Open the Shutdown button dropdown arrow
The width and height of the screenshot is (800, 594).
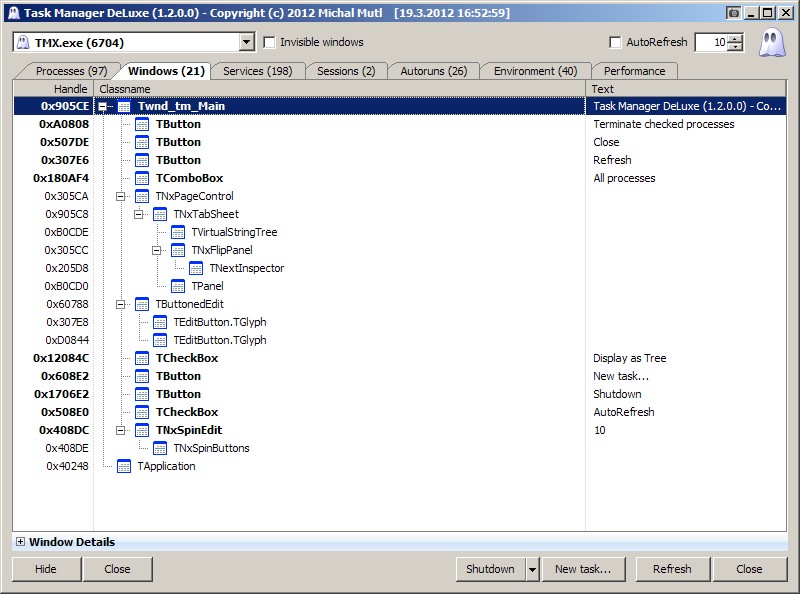tap(532, 570)
